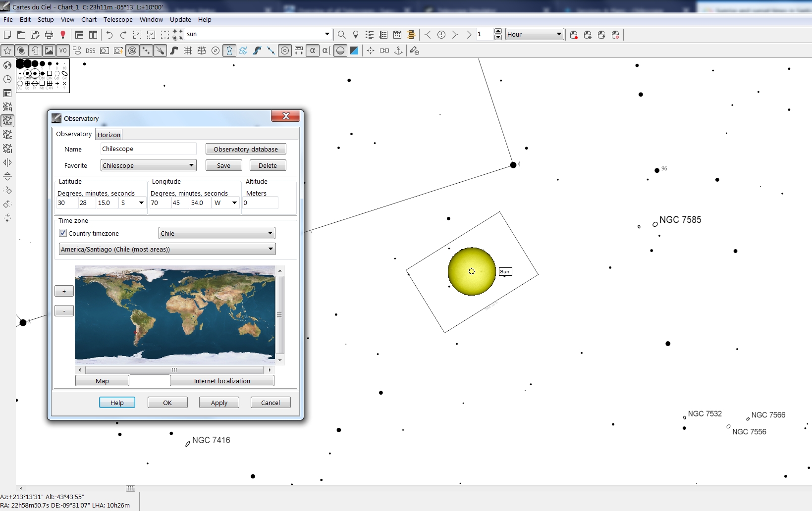
Task: Switch to Equatorial coordinates in sidebar
Action: (7, 107)
